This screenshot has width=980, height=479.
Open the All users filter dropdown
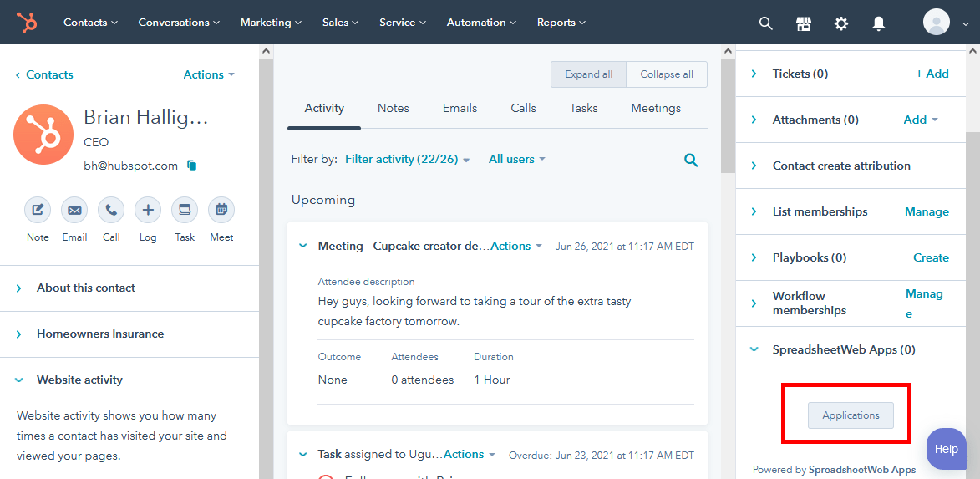(x=517, y=160)
